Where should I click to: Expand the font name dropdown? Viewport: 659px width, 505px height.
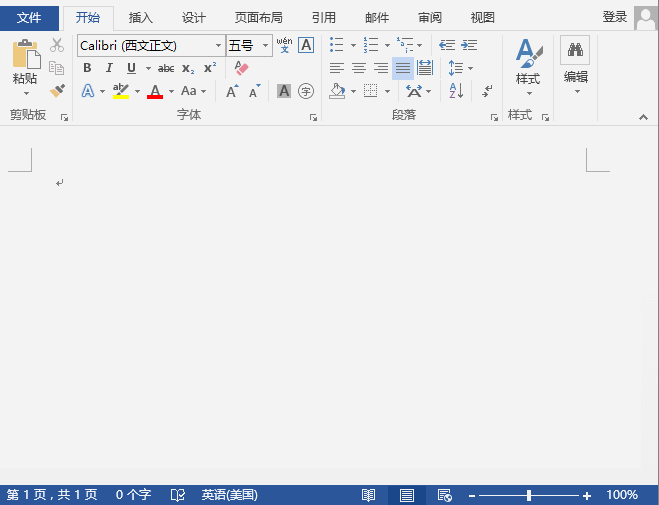pyautogui.click(x=219, y=45)
